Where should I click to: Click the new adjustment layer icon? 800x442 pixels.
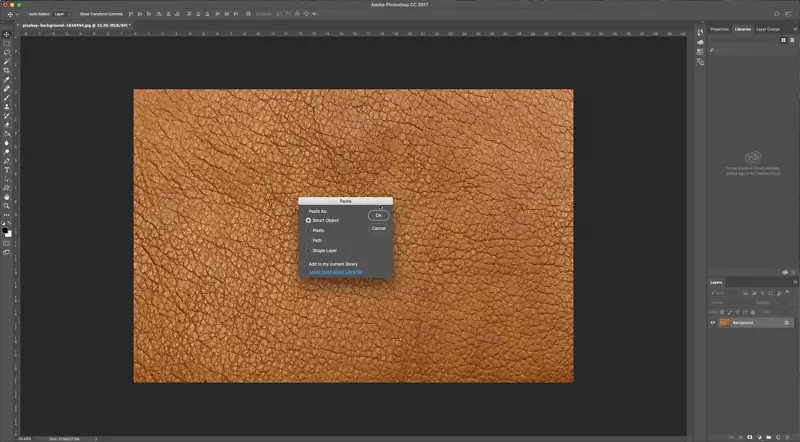(x=759, y=437)
